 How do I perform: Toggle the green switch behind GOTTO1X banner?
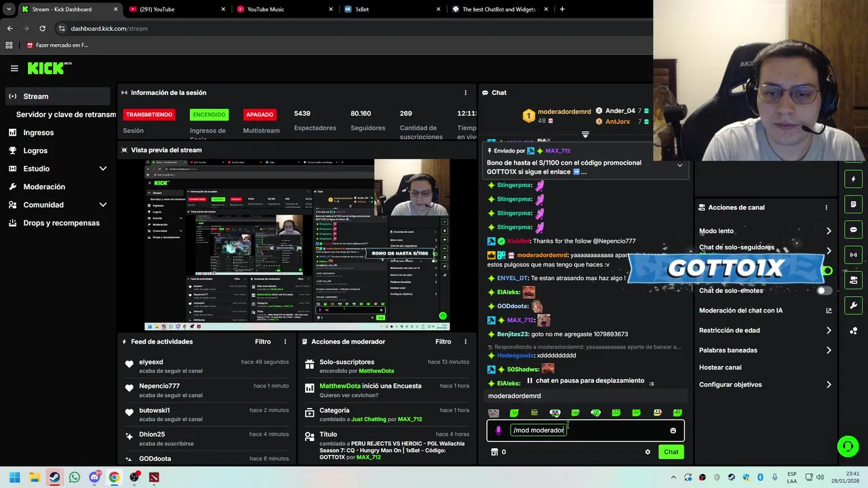tap(827, 271)
